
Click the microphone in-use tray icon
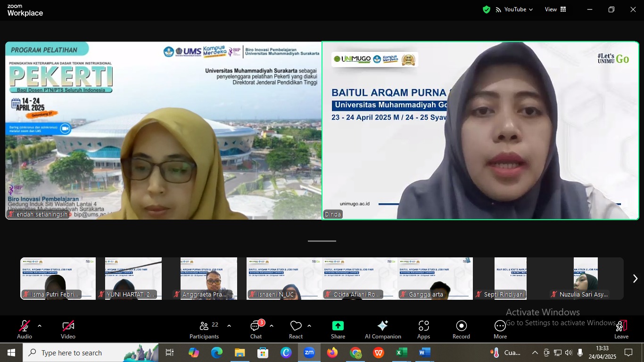tap(580, 353)
